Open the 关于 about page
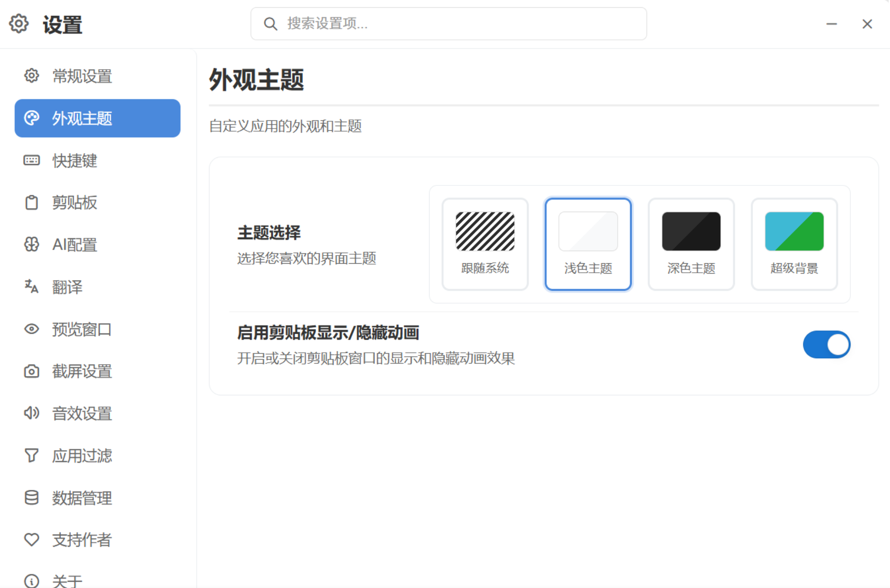The image size is (890, 588). [x=66, y=581]
